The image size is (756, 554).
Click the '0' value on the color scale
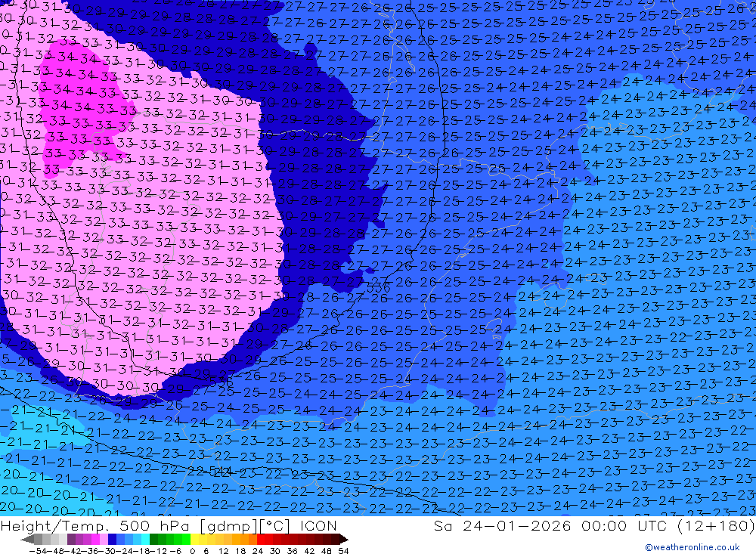tap(192, 551)
